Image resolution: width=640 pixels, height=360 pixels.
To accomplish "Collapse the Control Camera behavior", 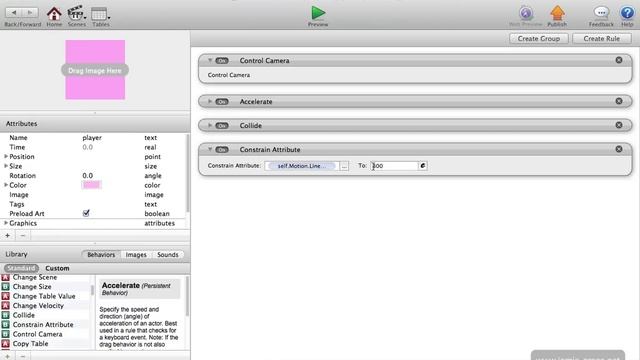I will (x=210, y=60).
